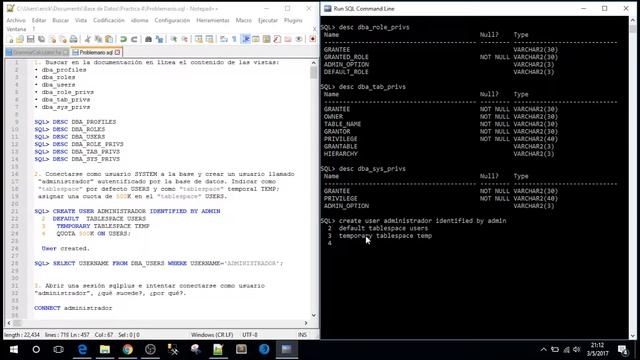Open the Action Center notifications icon
Viewport: 640px width, 360px height.
point(623,350)
